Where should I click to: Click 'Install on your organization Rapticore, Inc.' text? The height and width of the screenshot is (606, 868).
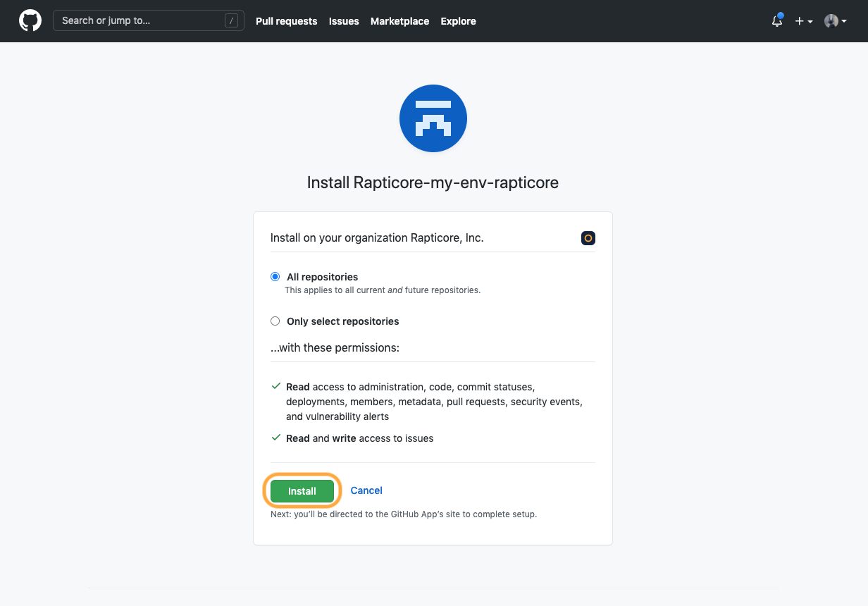point(377,238)
